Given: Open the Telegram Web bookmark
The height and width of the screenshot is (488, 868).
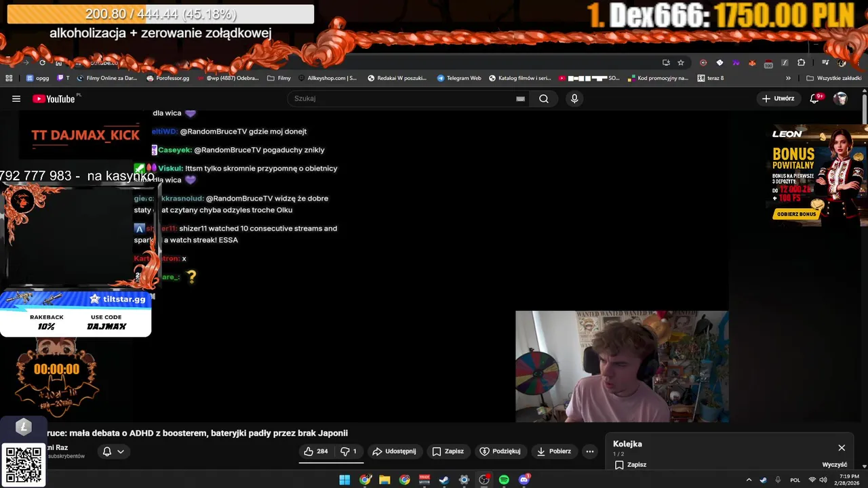Looking at the screenshot, I should 459,78.
